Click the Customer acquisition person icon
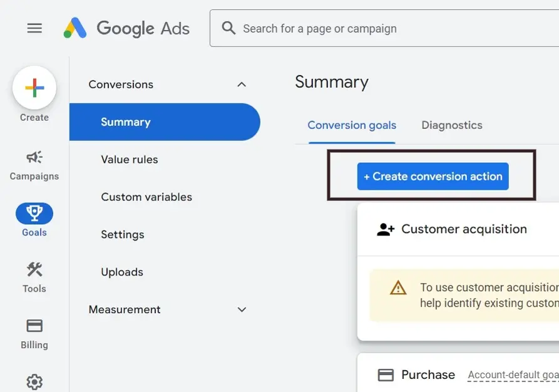The image size is (559, 392). [x=386, y=229]
